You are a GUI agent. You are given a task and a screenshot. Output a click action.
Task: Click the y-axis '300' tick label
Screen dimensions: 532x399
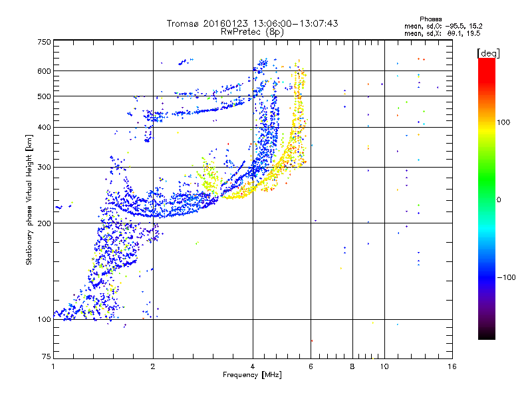[x=45, y=168]
